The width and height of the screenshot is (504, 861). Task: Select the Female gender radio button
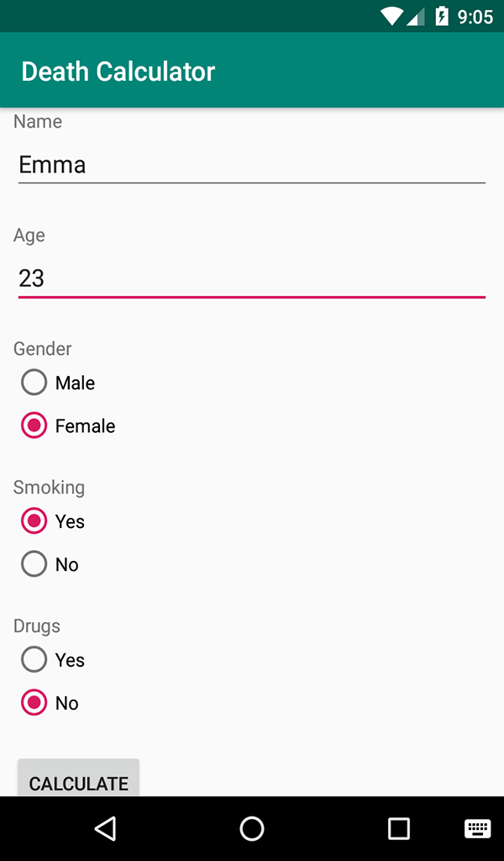34,425
